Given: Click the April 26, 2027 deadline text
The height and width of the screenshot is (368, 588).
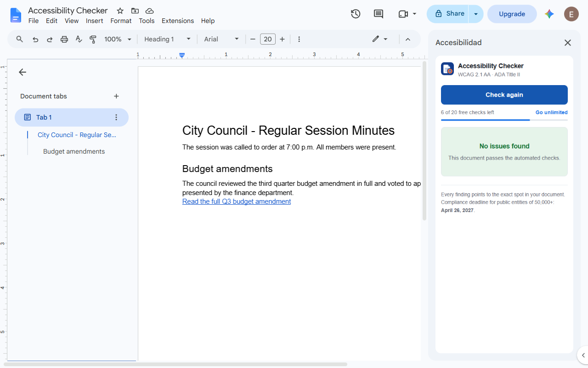Looking at the screenshot, I should [x=457, y=210].
